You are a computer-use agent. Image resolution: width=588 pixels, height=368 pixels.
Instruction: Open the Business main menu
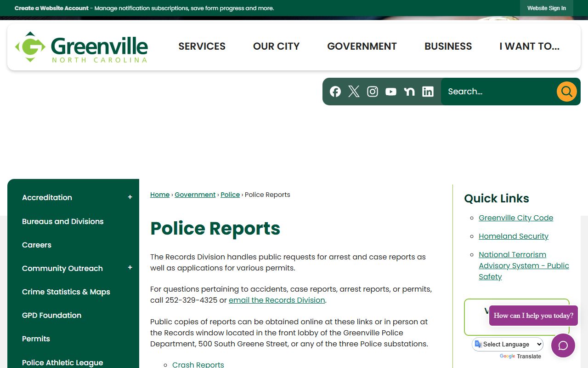[448, 46]
